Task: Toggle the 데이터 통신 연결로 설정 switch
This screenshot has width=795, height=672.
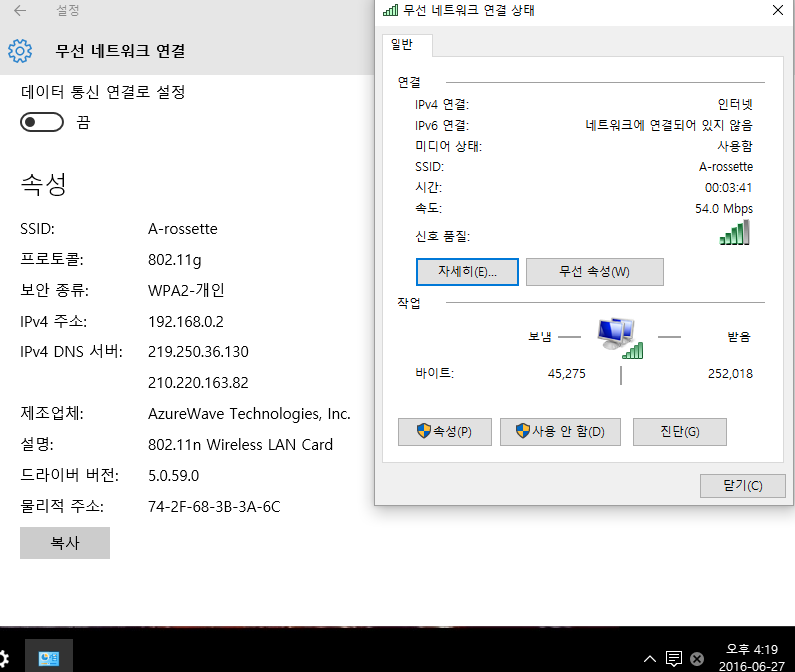Action: (x=42, y=122)
